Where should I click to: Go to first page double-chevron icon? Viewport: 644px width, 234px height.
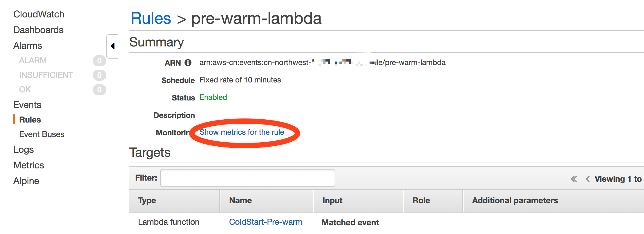pos(574,179)
